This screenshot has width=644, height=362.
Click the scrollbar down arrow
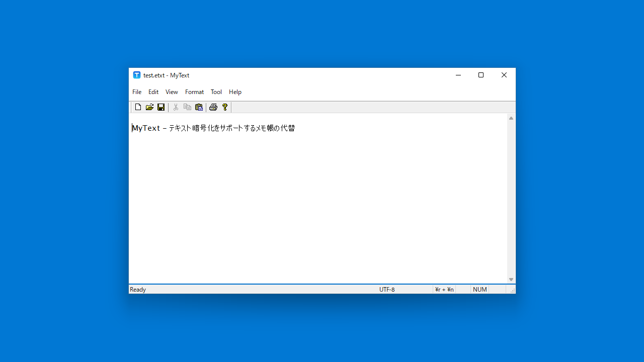[x=511, y=280]
